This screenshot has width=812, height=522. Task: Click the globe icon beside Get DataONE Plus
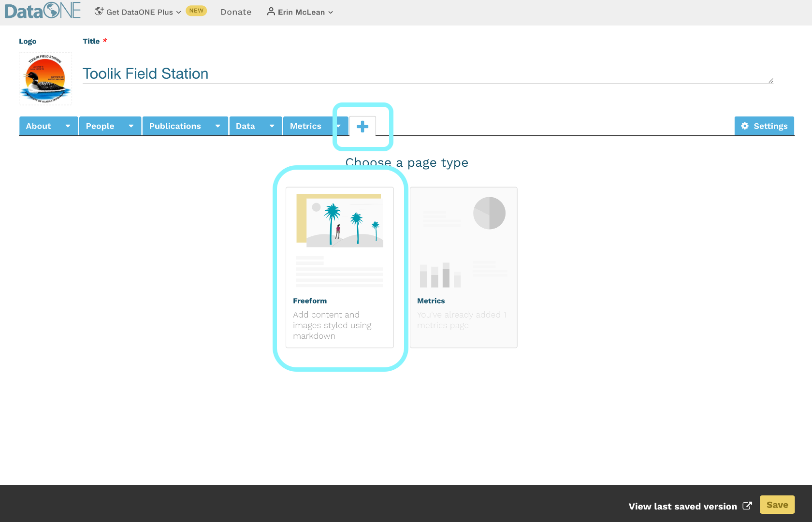(x=99, y=12)
